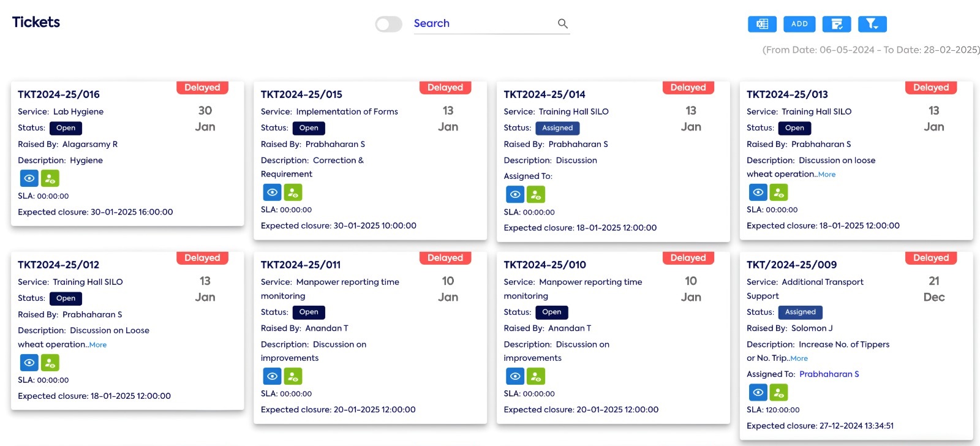Assign user on ticket TKT/2024-25/009
The image size is (980, 446).
pyautogui.click(x=779, y=392)
